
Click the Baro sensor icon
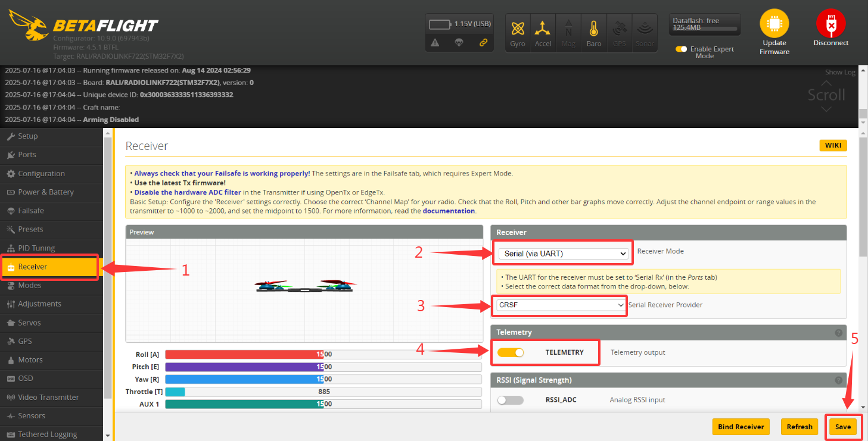point(593,29)
